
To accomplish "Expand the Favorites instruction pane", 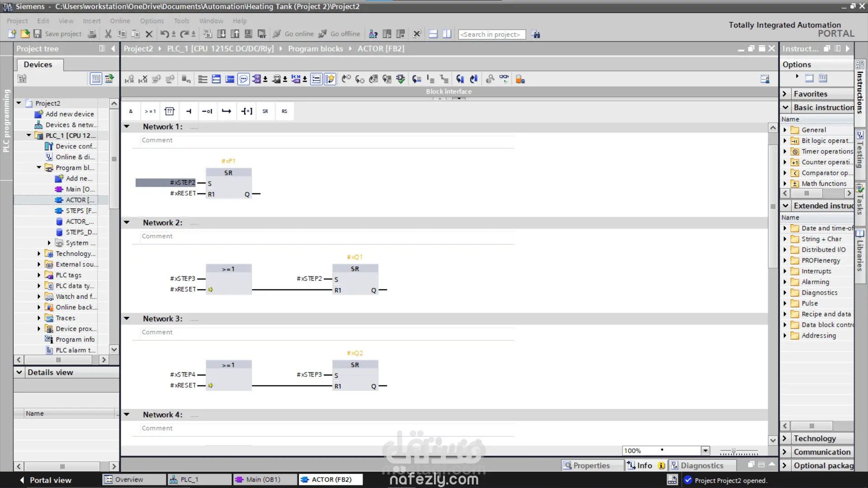I will [x=785, y=94].
